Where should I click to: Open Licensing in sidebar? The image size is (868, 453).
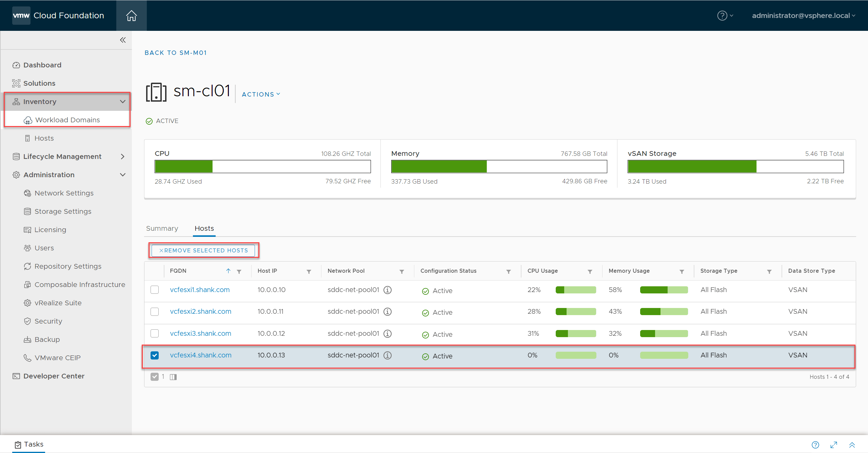(x=50, y=230)
